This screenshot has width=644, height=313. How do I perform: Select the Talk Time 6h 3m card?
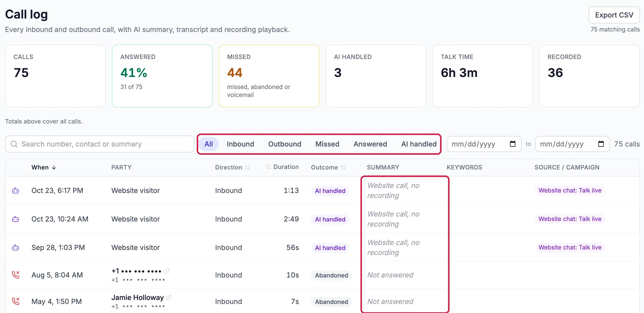(x=483, y=76)
